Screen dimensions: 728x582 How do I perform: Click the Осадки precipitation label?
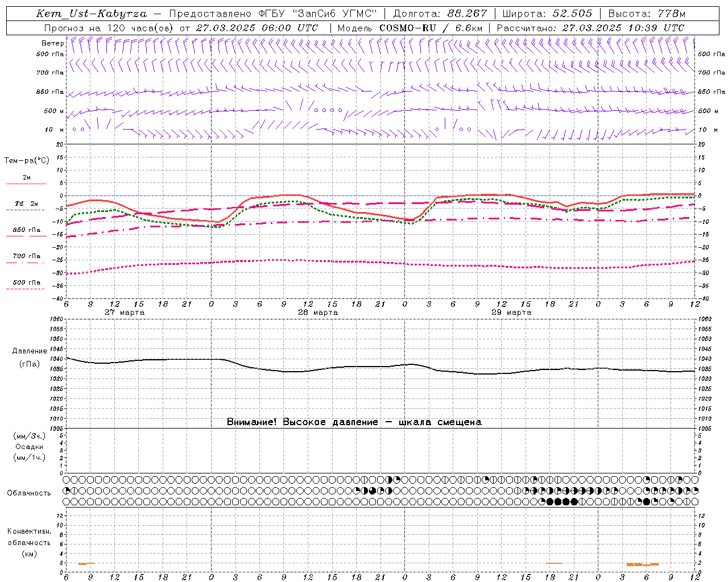30,447
